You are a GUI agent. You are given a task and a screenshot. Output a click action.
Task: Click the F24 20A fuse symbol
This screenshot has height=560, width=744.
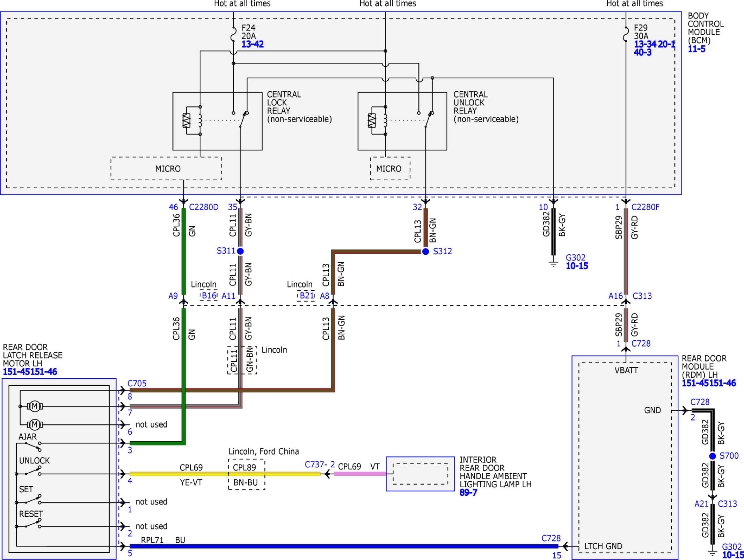pyautogui.click(x=233, y=34)
